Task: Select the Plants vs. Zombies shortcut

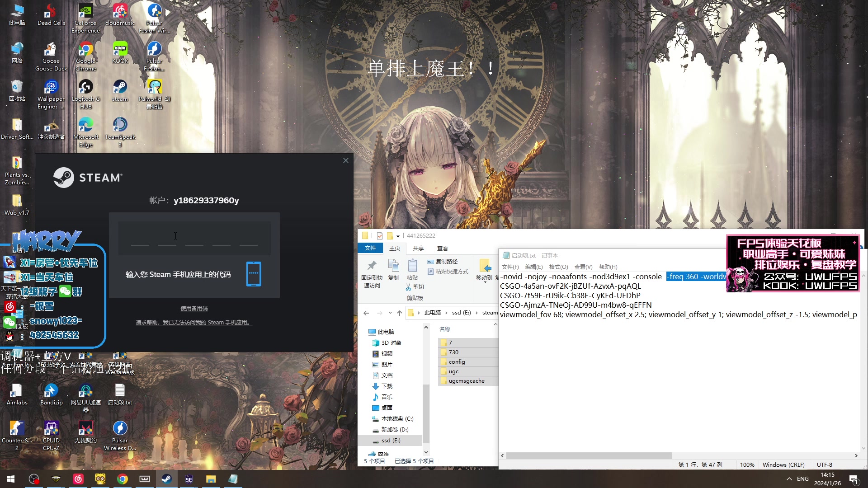Action: click(x=17, y=170)
